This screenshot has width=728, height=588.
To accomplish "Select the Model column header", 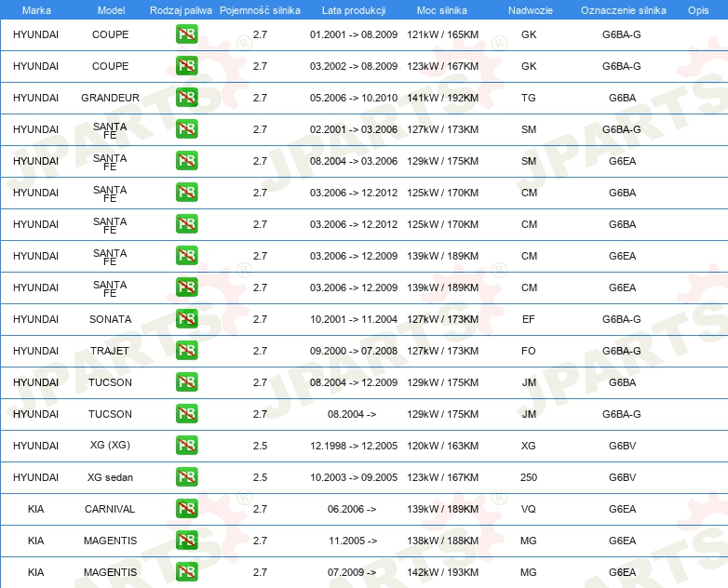I will pyautogui.click(x=111, y=10).
